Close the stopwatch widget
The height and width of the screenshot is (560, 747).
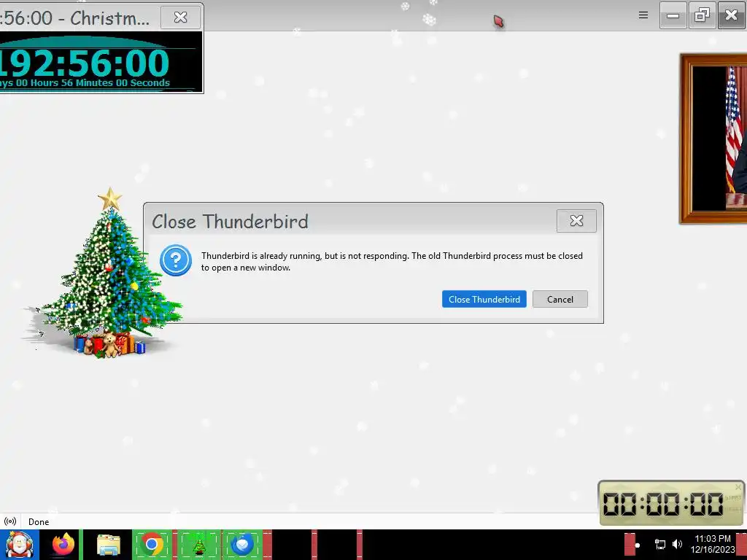tap(738, 486)
